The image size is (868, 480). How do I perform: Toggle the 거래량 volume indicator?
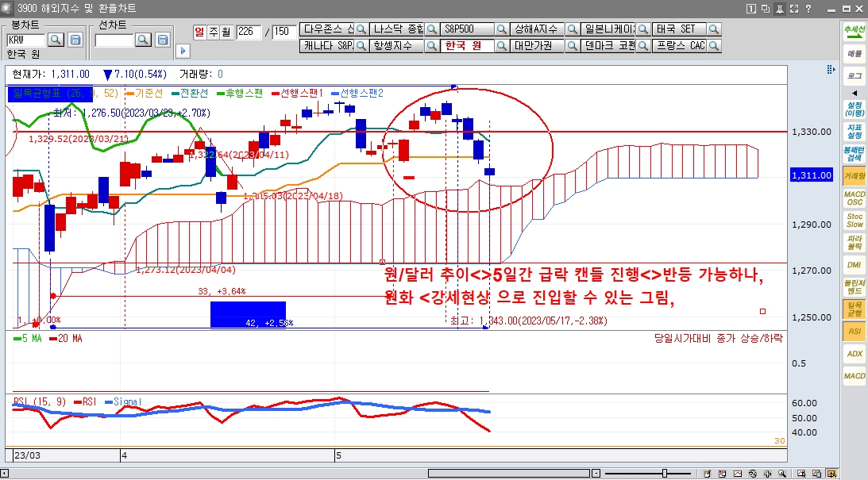[854, 176]
